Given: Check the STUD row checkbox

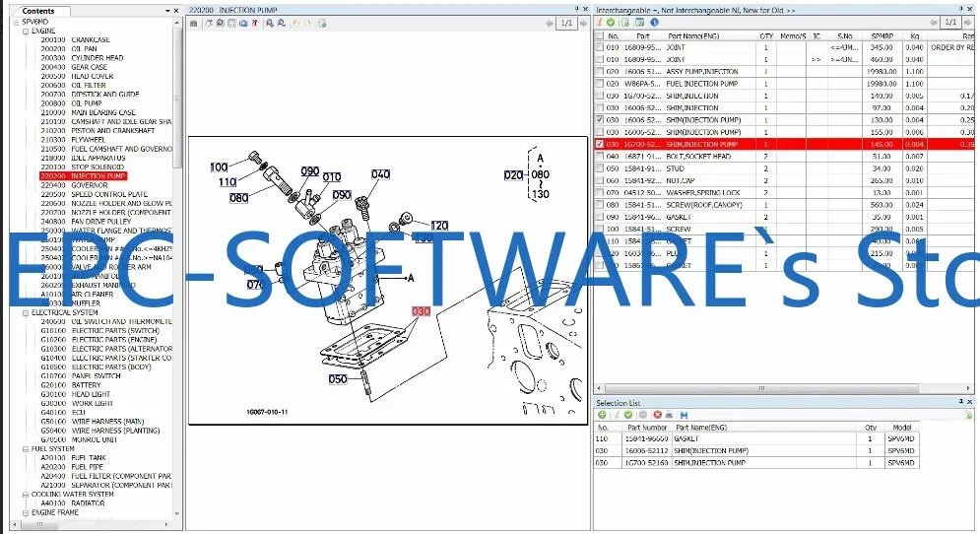Looking at the screenshot, I should pyautogui.click(x=600, y=168).
